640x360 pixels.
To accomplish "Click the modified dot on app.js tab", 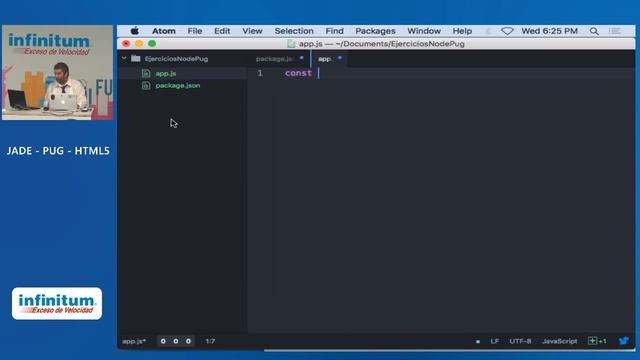I will (x=340, y=58).
